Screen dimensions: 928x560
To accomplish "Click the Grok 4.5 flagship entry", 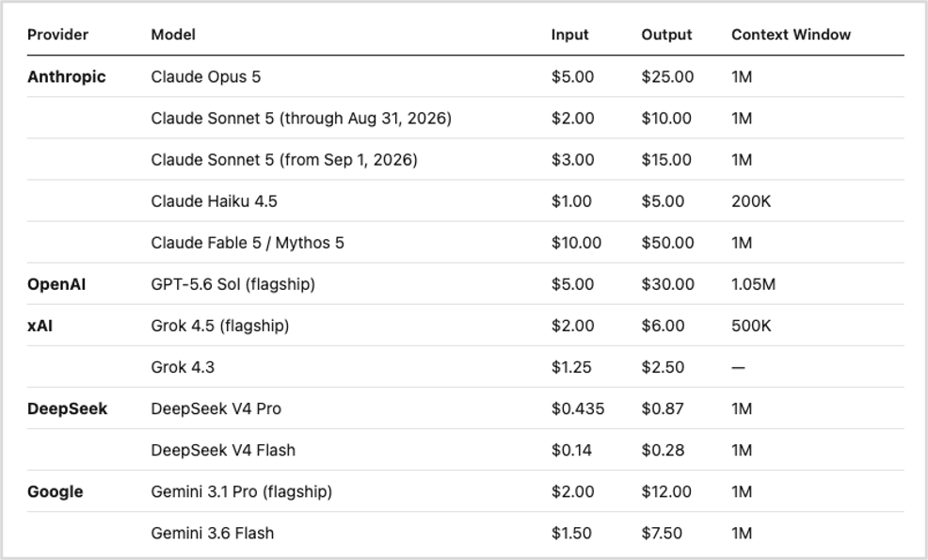I will pyautogui.click(x=219, y=326).
